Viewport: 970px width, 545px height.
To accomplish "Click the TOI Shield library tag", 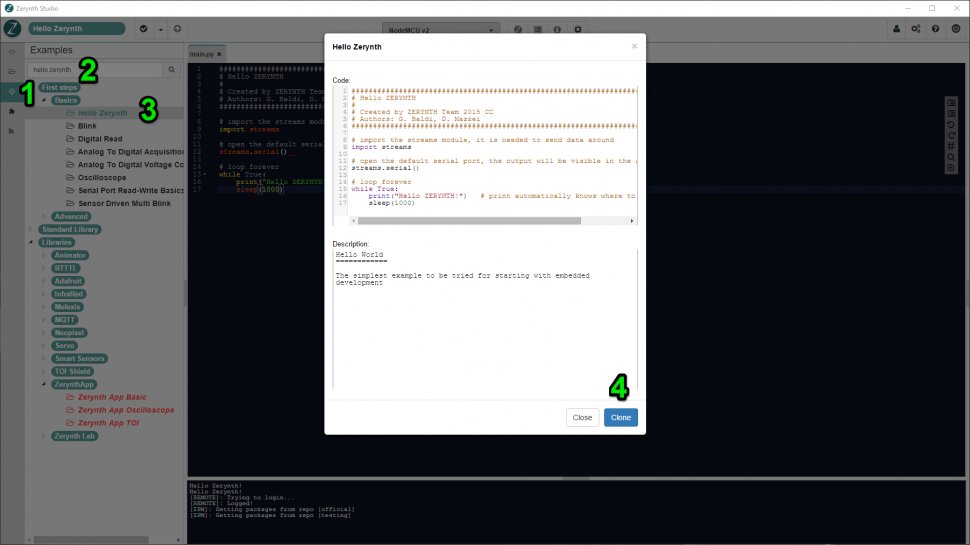I will coord(73,372).
